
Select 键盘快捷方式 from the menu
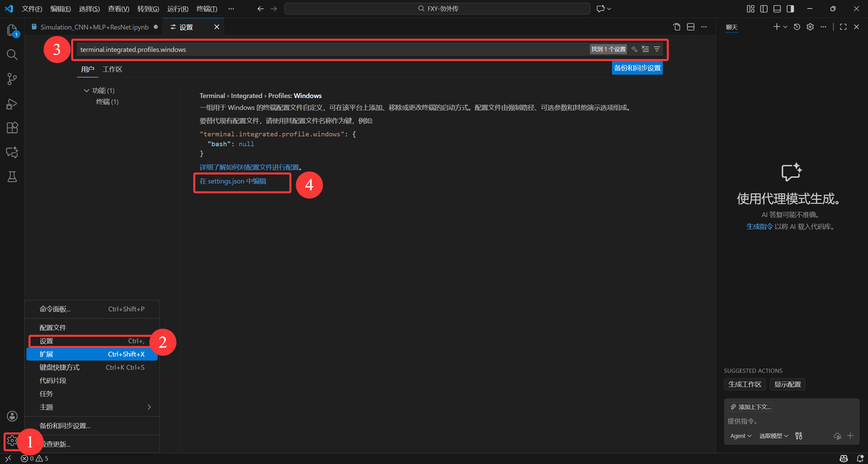(x=59, y=367)
